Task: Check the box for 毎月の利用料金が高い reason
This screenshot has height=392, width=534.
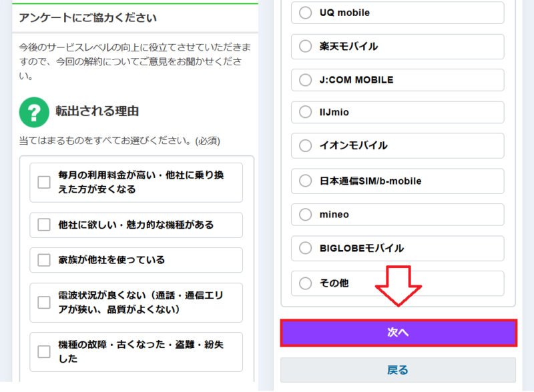Action: click(44, 182)
